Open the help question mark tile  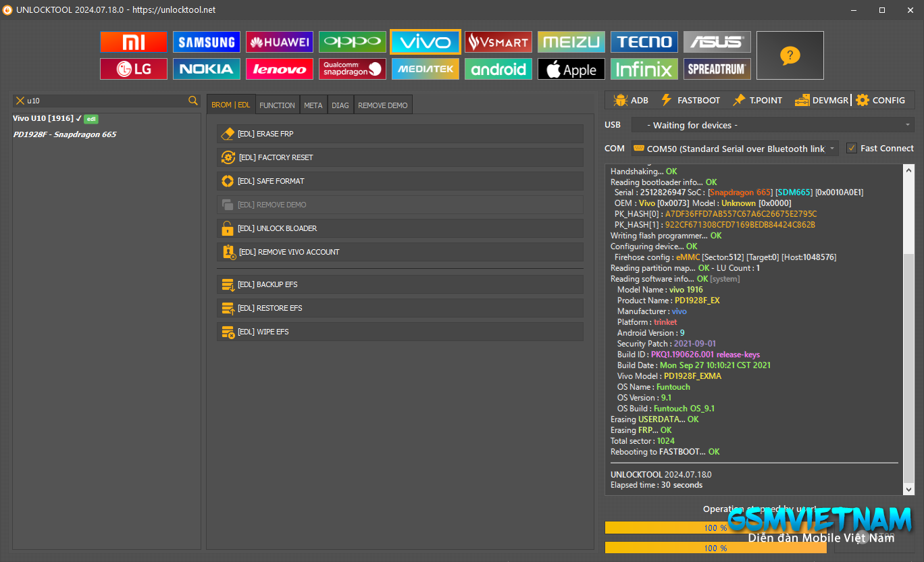790,55
